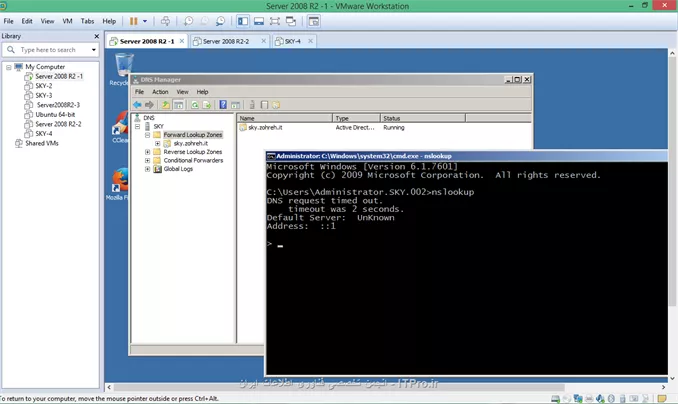
Task: Click DNS Manager new record icon
Action: coord(264,105)
